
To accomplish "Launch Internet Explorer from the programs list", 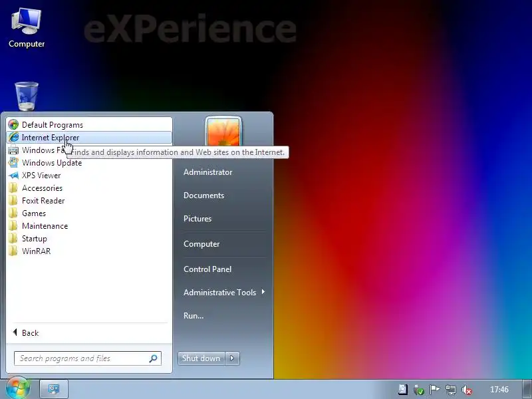I will coord(89,138).
